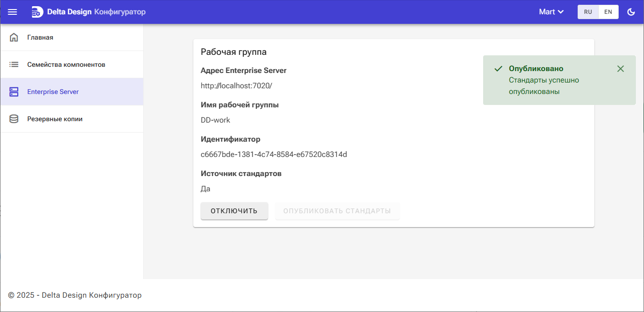Viewport: 644px width, 312px height.
Task: Click the http://localhost:7020/ address text
Action: click(x=236, y=86)
